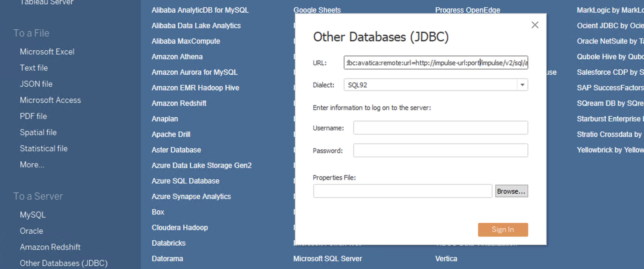Image resolution: width=644 pixels, height=269 pixels.
Task: Click the Properties File path field
Action: click(402, 191)
